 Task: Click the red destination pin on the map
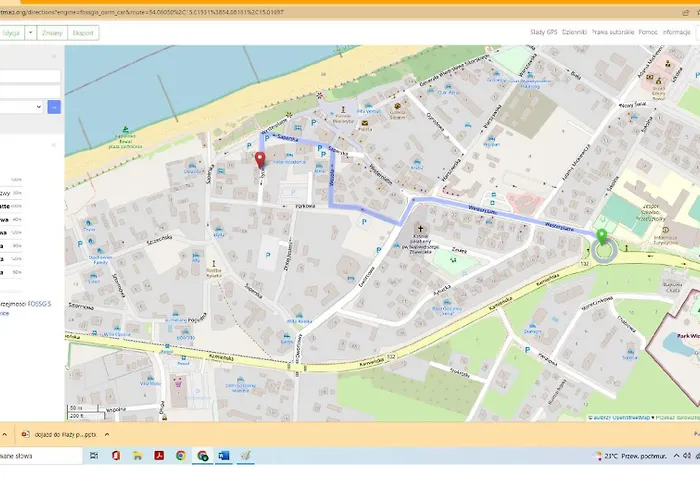tap(260, 160)
